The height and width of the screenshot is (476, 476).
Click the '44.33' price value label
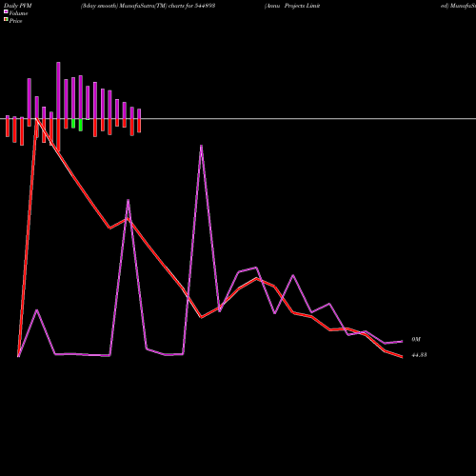coord(419,355)
